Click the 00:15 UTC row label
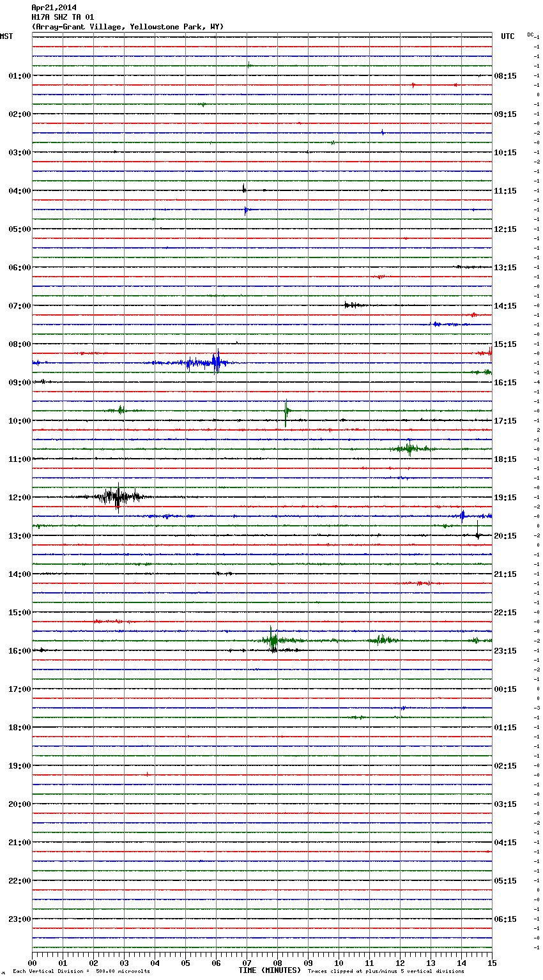This screenshot has height=980, width=543. [505, 689]
